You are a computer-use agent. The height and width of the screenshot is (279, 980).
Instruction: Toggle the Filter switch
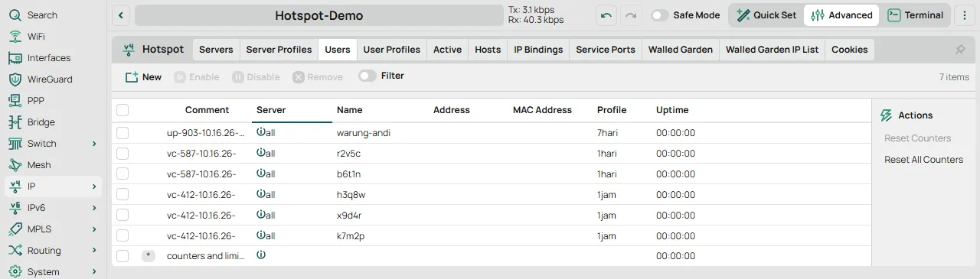click(367, 76)
